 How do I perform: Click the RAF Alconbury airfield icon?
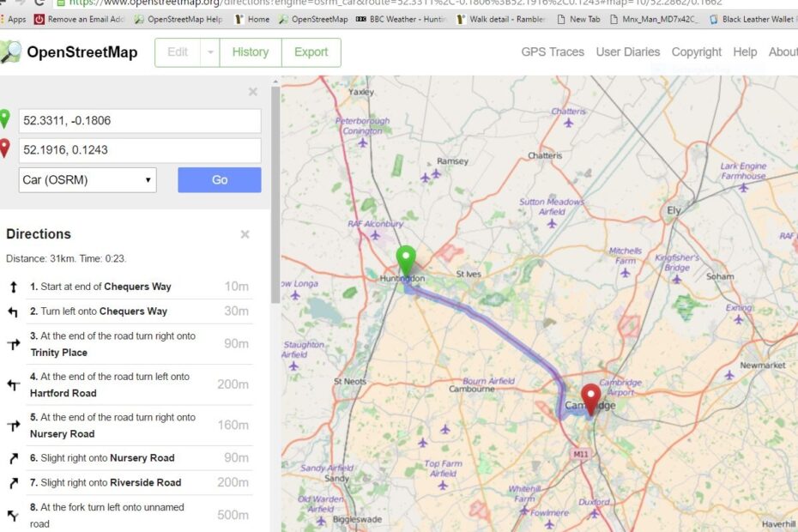click(375, 235)
